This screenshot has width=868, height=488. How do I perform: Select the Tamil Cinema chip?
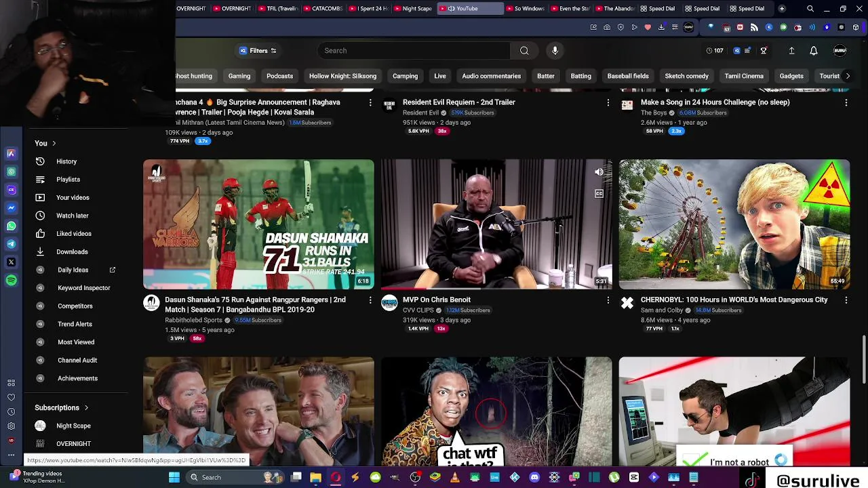[x=744, y=76]
